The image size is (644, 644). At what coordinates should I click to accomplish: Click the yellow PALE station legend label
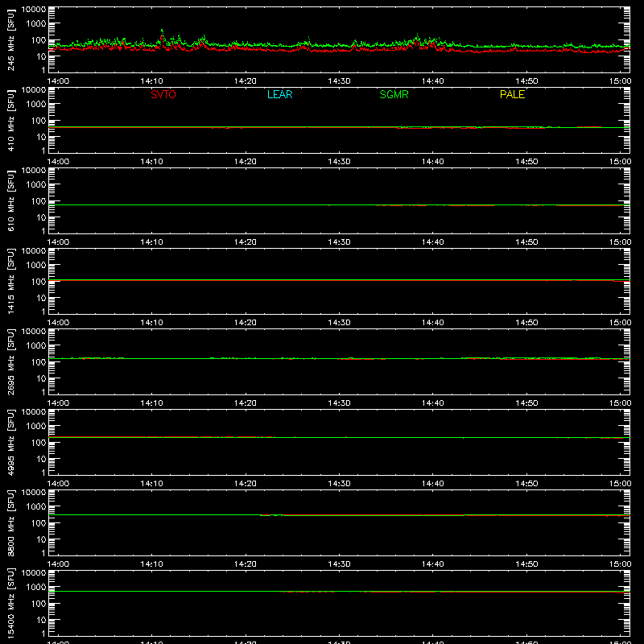coord(512,94)
